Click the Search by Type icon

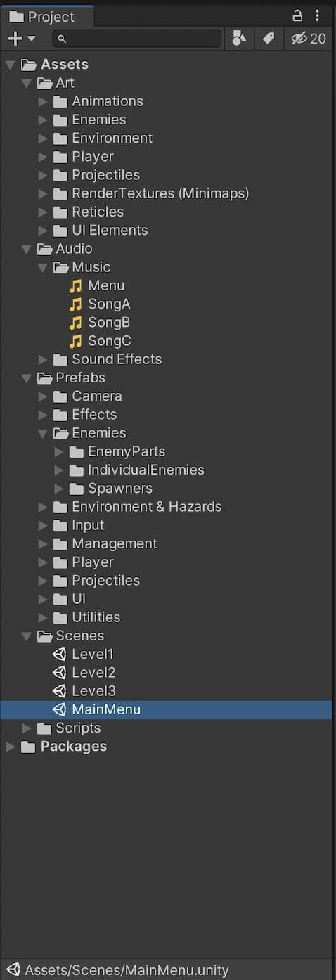[239, 39]
